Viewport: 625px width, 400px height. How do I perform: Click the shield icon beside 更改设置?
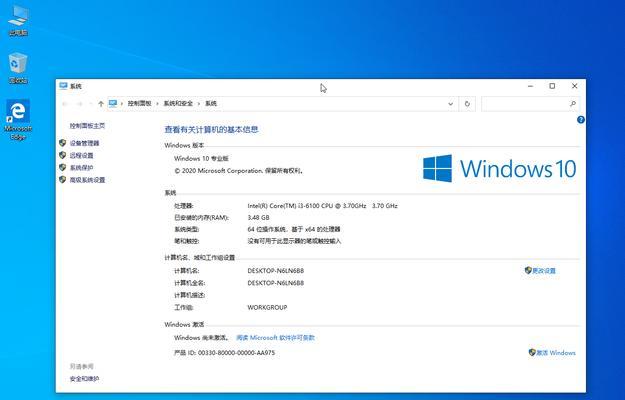click(x=528, y=270)
